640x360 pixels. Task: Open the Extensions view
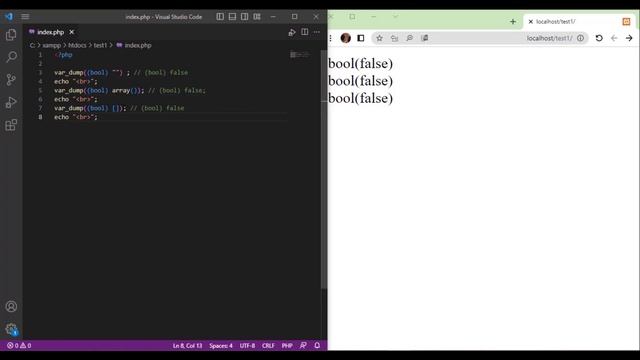[x=11, y=125]
